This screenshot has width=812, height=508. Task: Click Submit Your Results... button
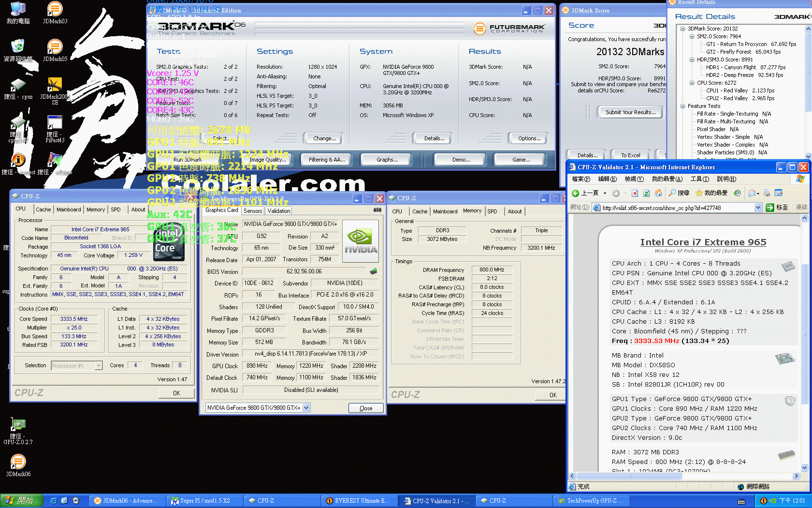pos(631,112)
